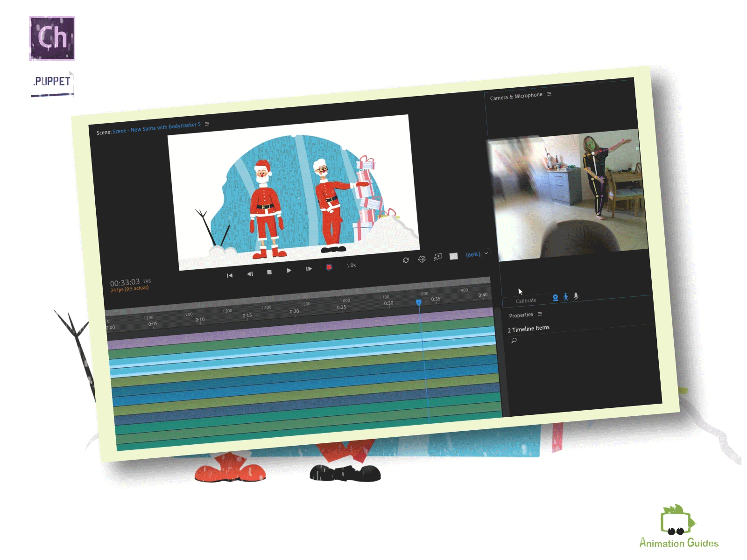Click the white background color swatch
The width and height of the screenshot is (747, 560).
click(453, 256)
